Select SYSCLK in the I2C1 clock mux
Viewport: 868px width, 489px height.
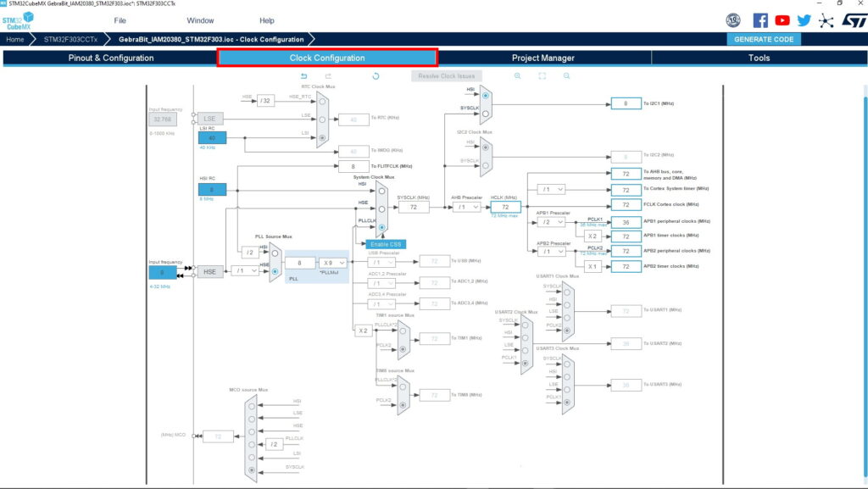click(486, 114)
